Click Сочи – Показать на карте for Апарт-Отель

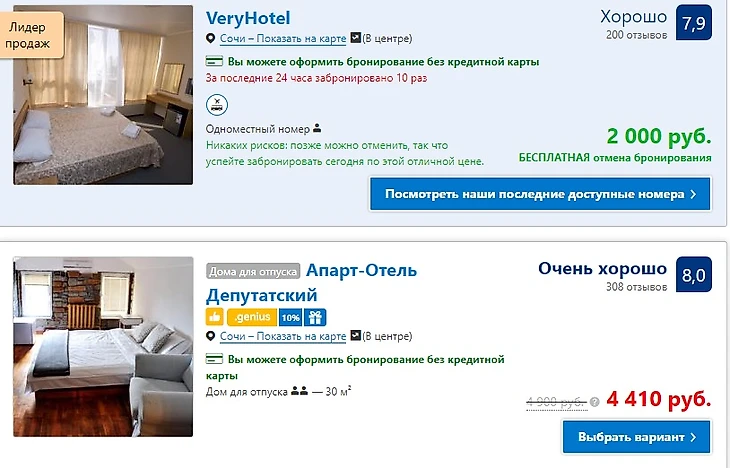[x=283, y=336]
